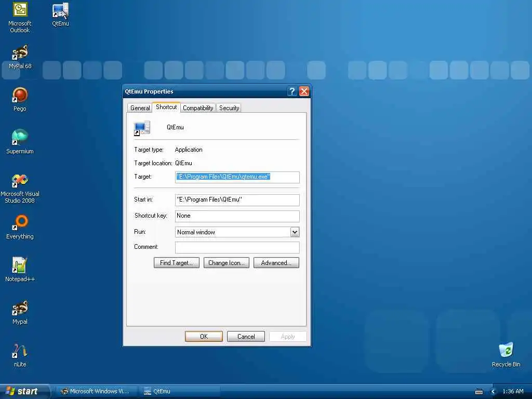Activate QtEmu taskbar button
The width and height of the screenshot is (532, 399).
[179, 392]
